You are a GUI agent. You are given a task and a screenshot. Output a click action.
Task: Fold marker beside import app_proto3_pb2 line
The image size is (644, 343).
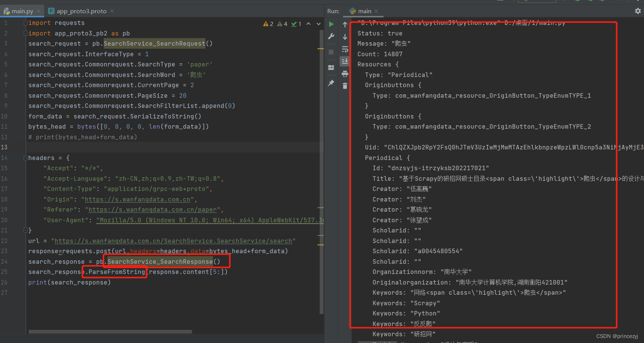click(x=26, y=33)
